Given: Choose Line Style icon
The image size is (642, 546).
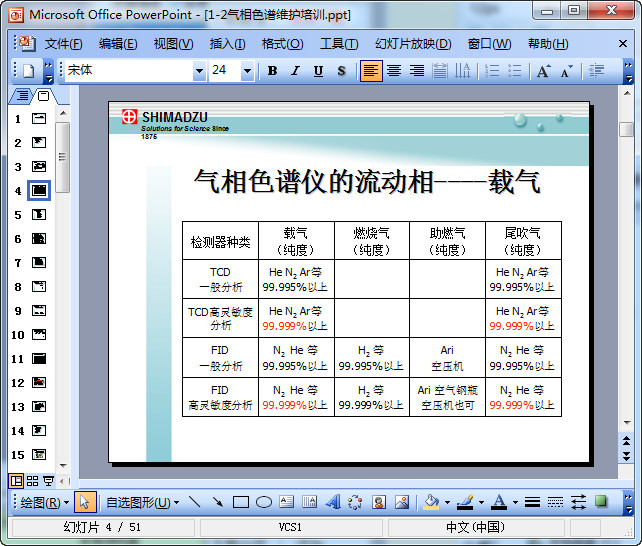Looking at the screenshot, I should point(532,502).
